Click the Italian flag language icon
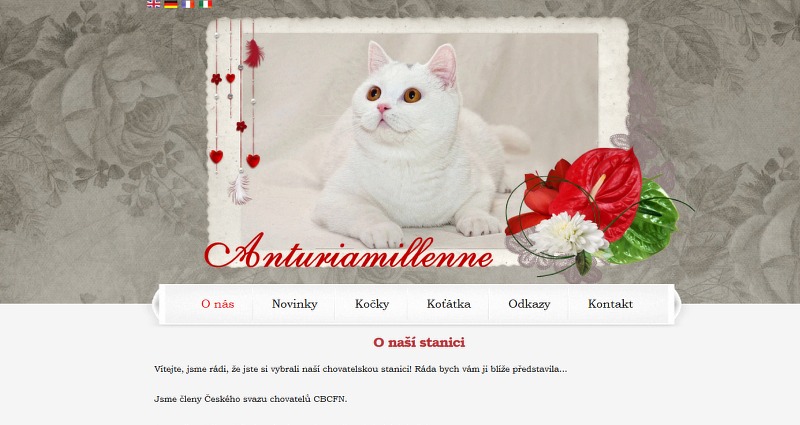 tap(206, 4)
